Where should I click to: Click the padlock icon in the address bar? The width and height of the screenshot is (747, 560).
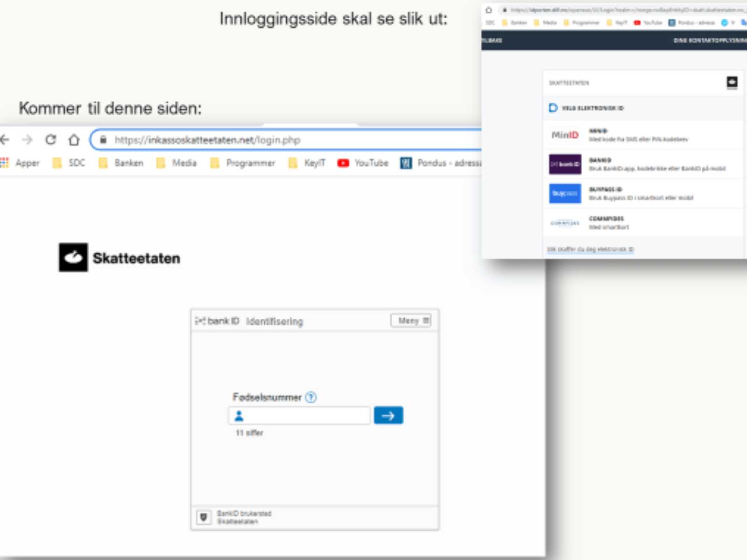click(x=104, y=140)
